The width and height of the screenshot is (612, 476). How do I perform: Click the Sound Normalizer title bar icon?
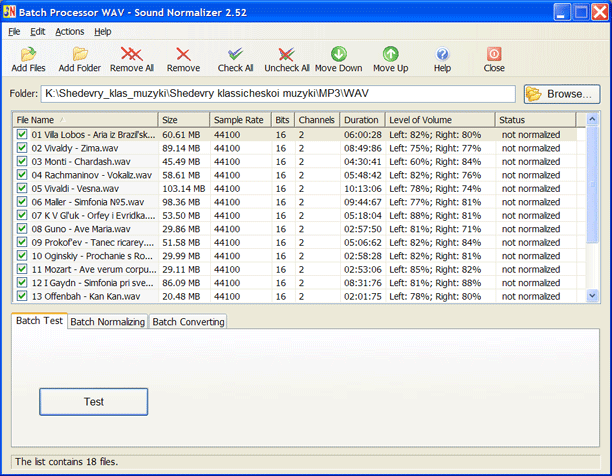pyautogui.click(x=9, y=12)
